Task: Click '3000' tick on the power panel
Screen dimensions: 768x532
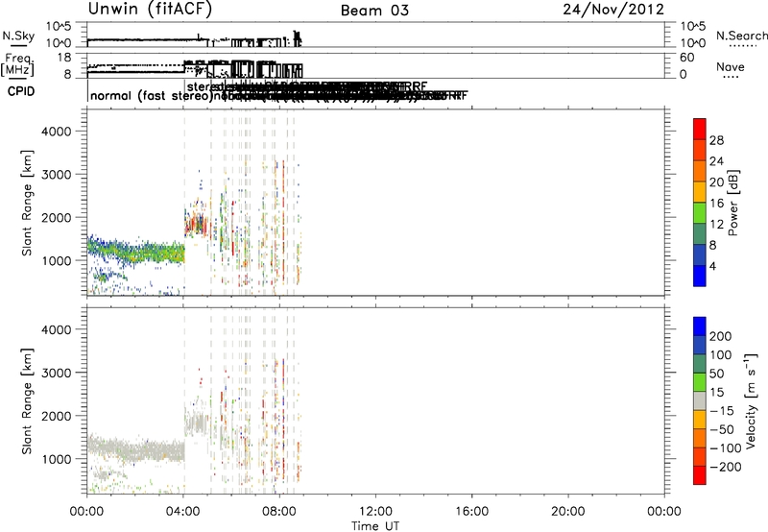Action: (x=56, y=175)
